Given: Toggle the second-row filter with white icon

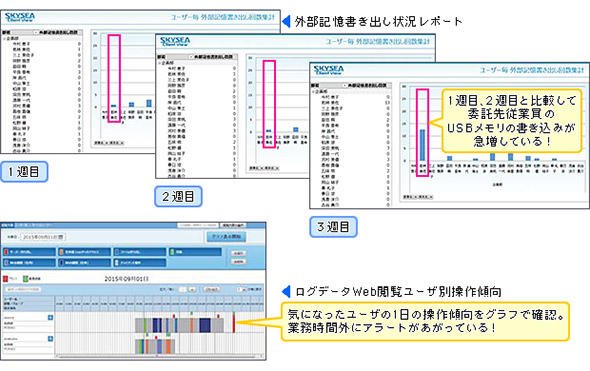Looking at the screenshot, I should point(140,263).
